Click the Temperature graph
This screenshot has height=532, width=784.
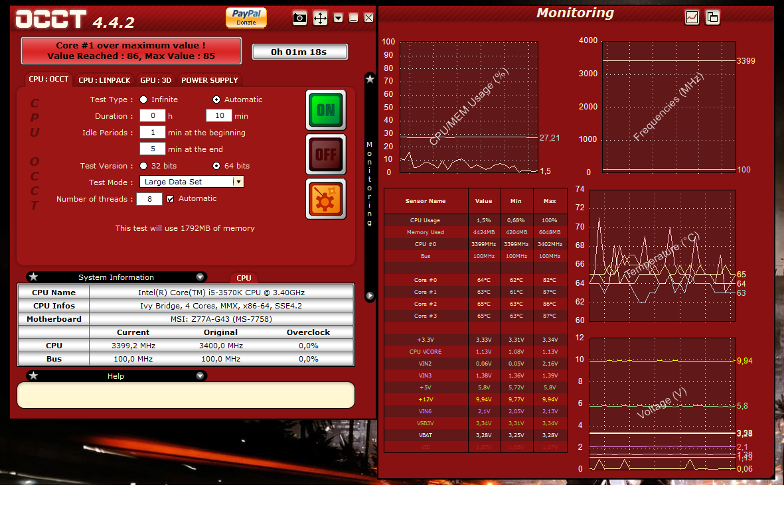[x=663, y=255]
